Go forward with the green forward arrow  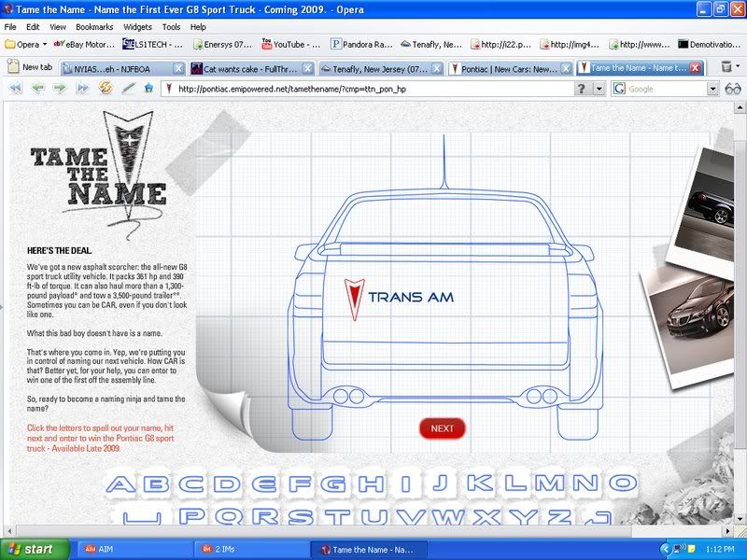point(60,88)
